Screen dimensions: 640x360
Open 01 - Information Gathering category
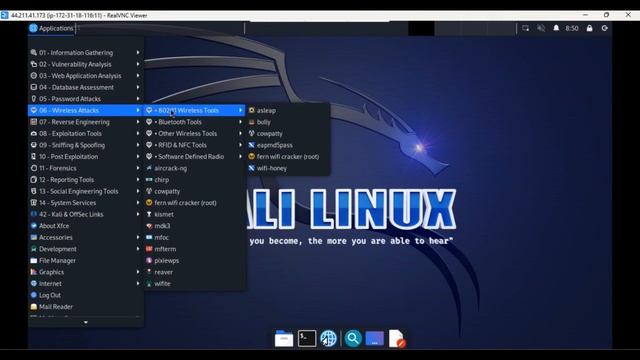[86, 53]
